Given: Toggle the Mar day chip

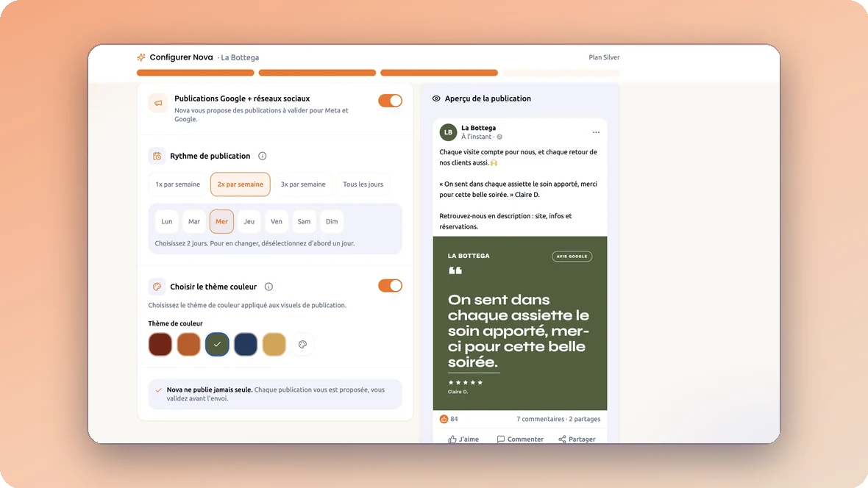Looking at the screenshot, I should tap(193, 221).
